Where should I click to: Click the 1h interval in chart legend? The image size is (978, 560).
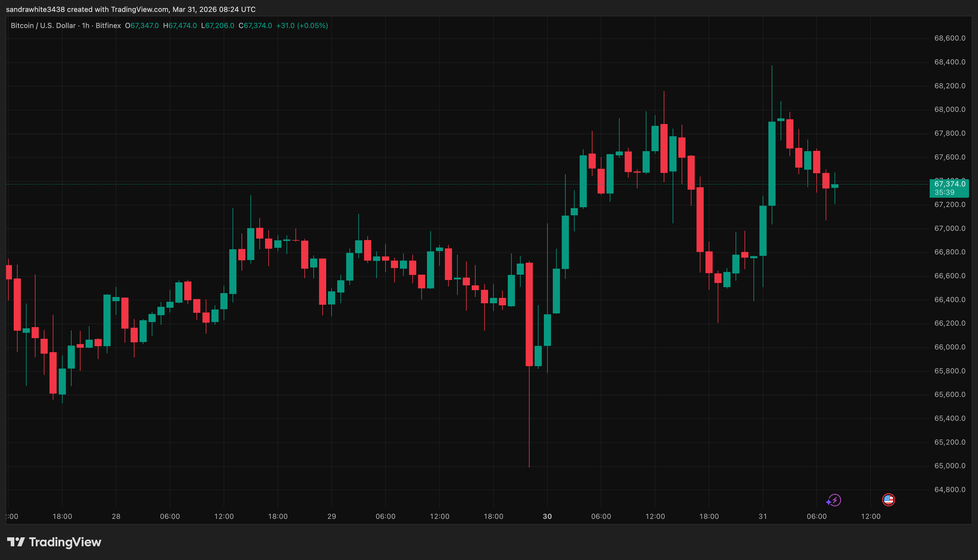click(85, 26)
